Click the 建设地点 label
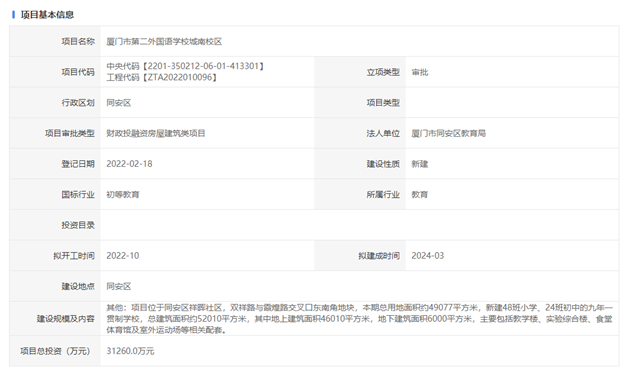Screen dimensions: 625x375 click(x=78, y=287)
